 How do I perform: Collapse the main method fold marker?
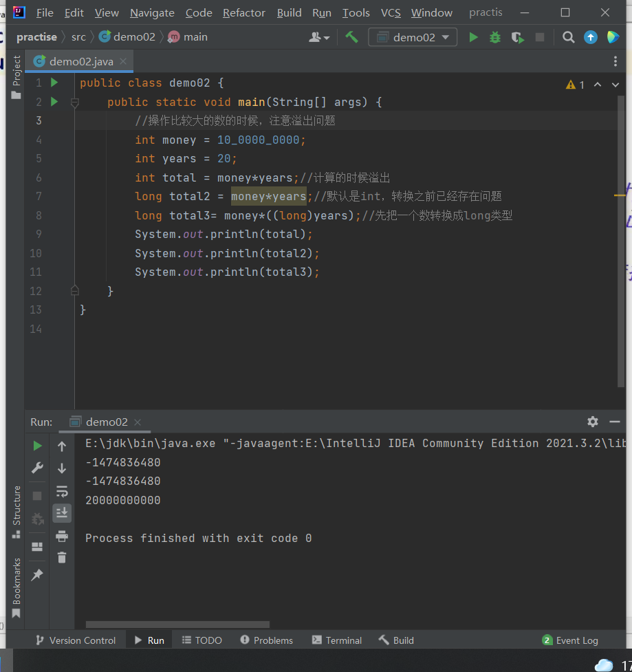pos(74,102)
